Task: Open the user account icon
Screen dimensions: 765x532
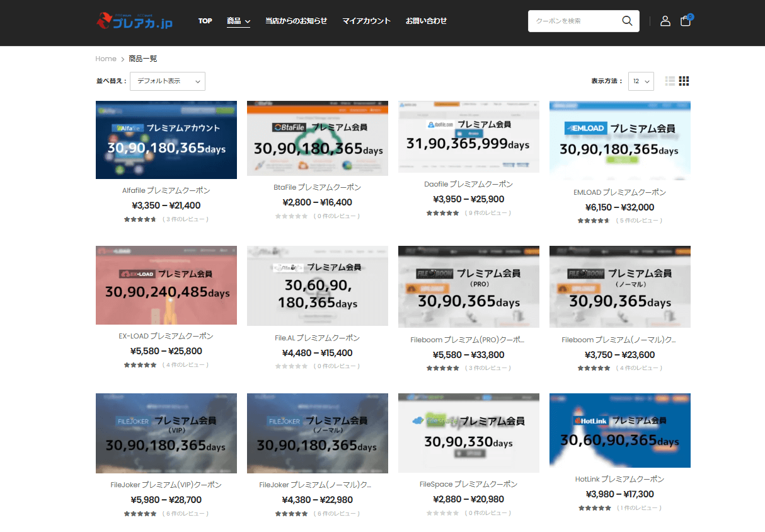Action: coord(665,21)
